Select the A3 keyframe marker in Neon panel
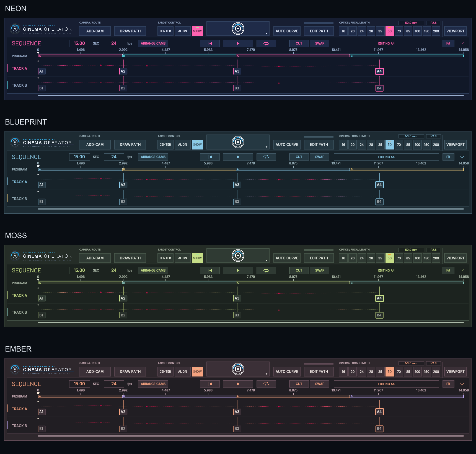 pos(237,71)
